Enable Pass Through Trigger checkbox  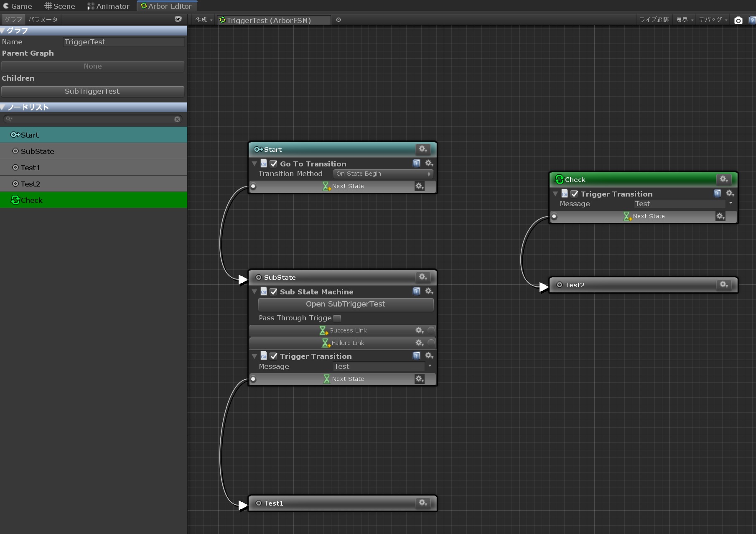pos(337,318)
